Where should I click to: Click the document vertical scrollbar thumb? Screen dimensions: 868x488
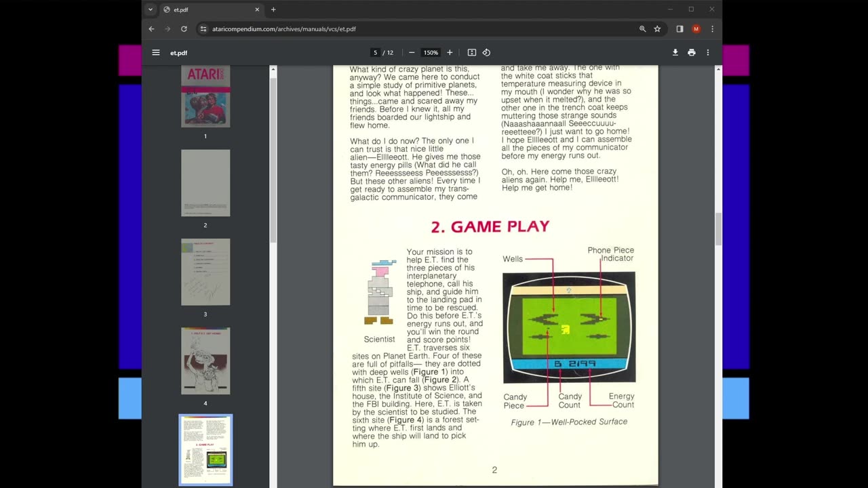pyautogui.click(x=718, y=230)
